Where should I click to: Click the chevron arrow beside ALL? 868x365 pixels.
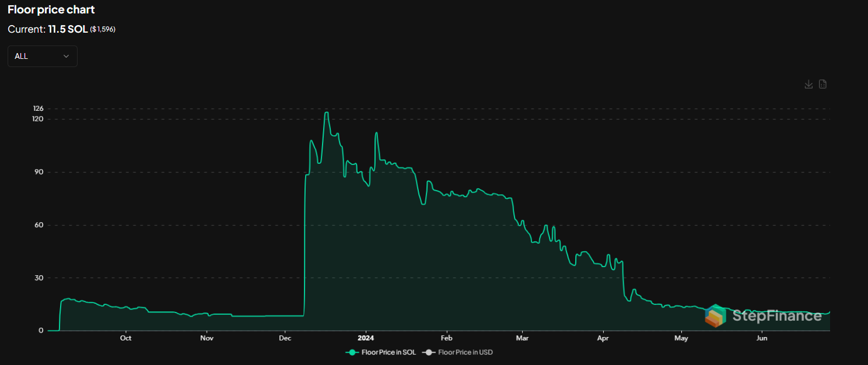(66, 56)
